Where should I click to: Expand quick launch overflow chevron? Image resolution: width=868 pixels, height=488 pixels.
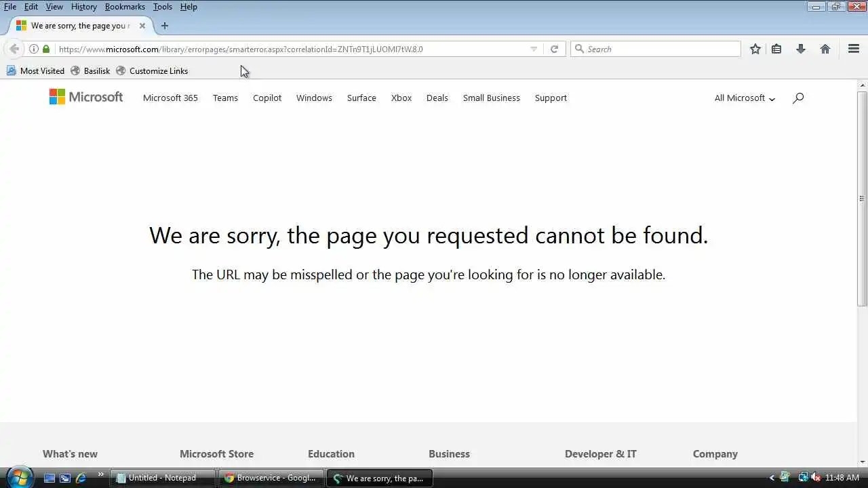[101, 474]
